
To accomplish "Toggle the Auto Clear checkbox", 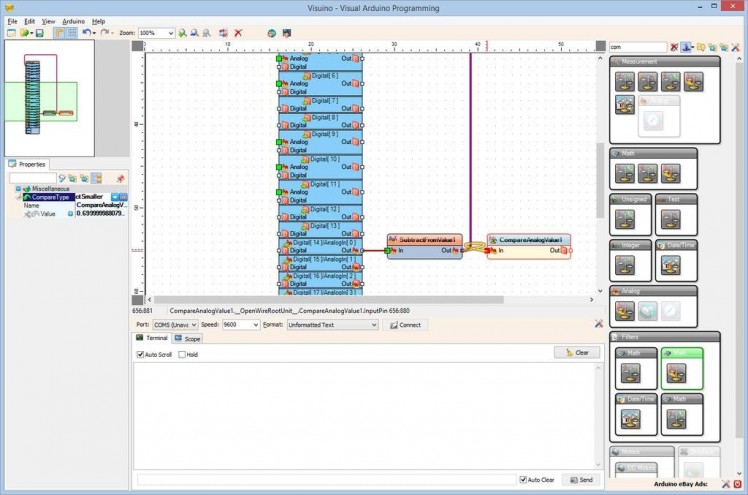I will tap(523, 480).
